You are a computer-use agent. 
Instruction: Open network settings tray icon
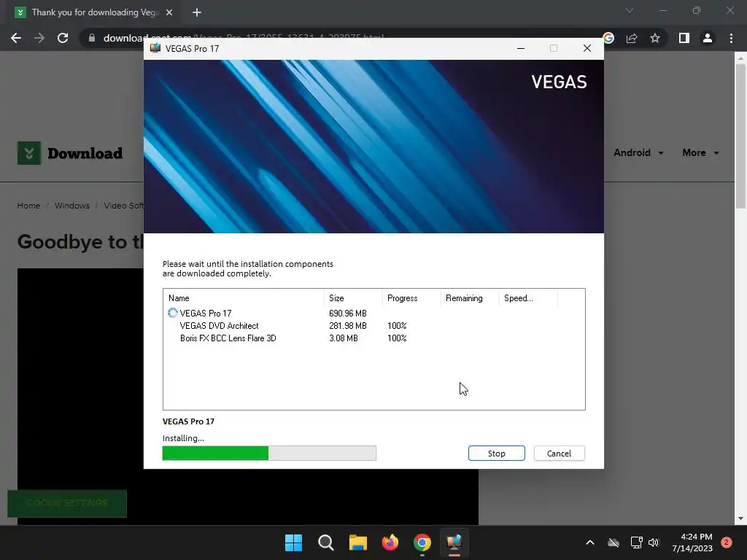click(x=636, y=542)
